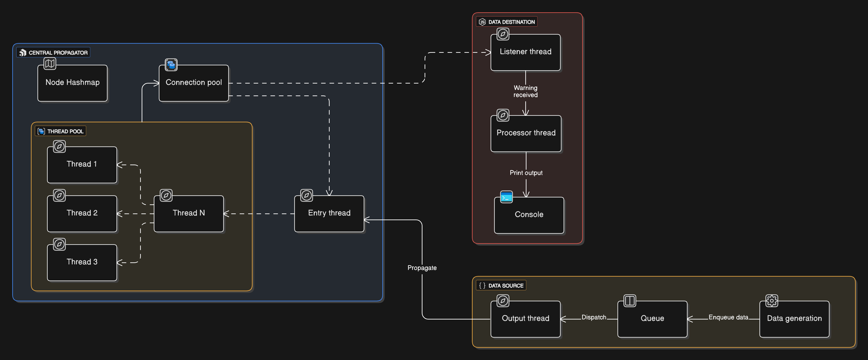Screen dimensions: 868x360
Task: Click the Propagate edge label
Action: [x=422, y=268]
